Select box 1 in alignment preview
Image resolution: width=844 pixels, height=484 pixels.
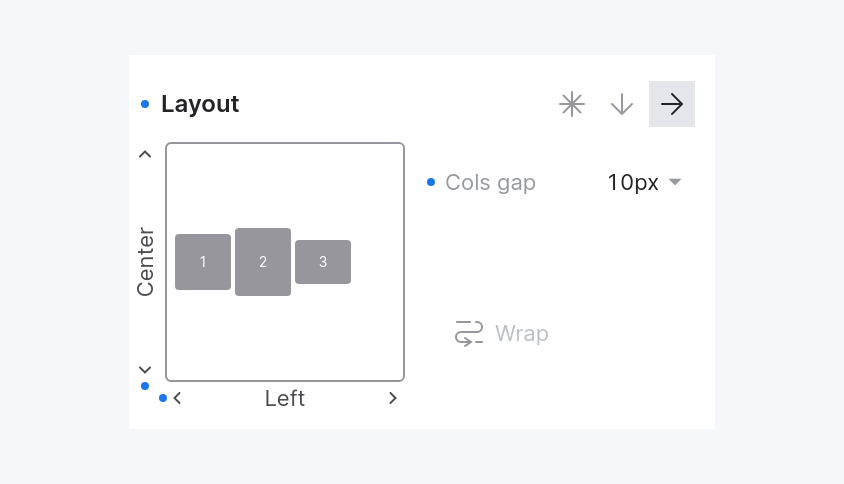click(x=203, y=262)
